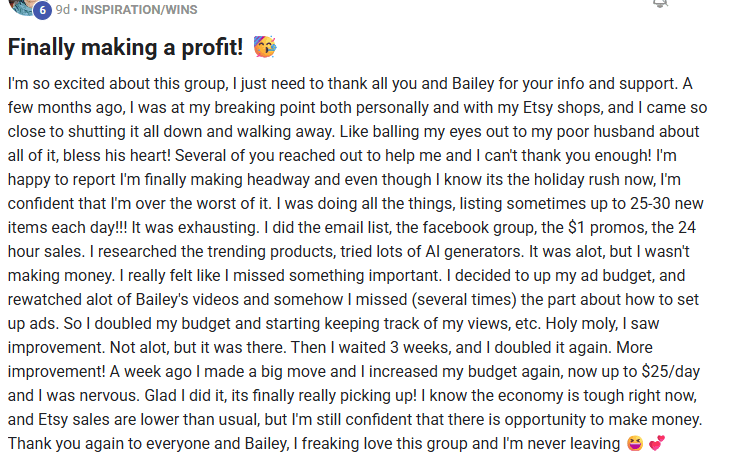Open the post author's profile avatar
This screenshot has height=472, width=735.
click(20, 6)
